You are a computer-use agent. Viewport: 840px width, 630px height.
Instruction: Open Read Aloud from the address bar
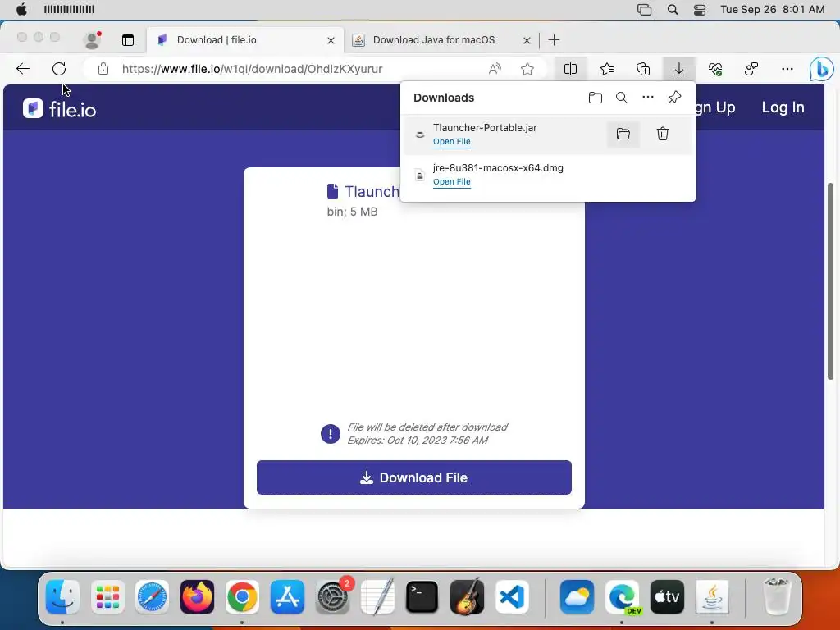(495, 69)
